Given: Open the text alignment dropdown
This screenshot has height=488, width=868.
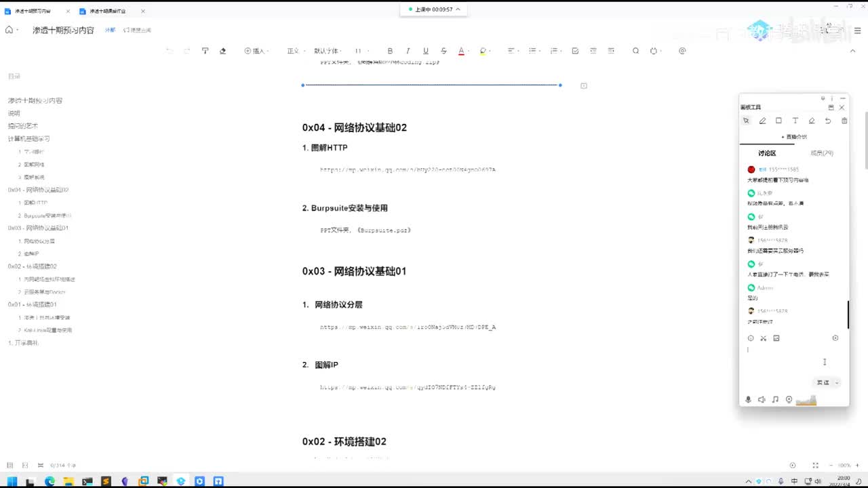Looking at the screenshot, I should pyautogui.click(x=513, y=51).
